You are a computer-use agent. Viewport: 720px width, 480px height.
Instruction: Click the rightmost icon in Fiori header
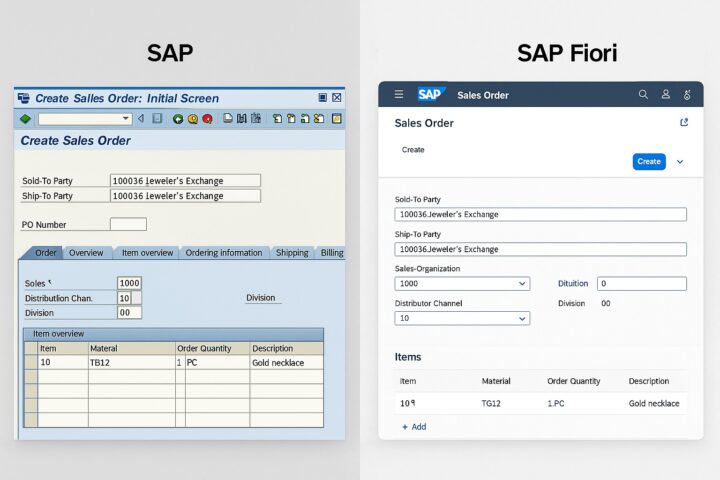[687, 95]
